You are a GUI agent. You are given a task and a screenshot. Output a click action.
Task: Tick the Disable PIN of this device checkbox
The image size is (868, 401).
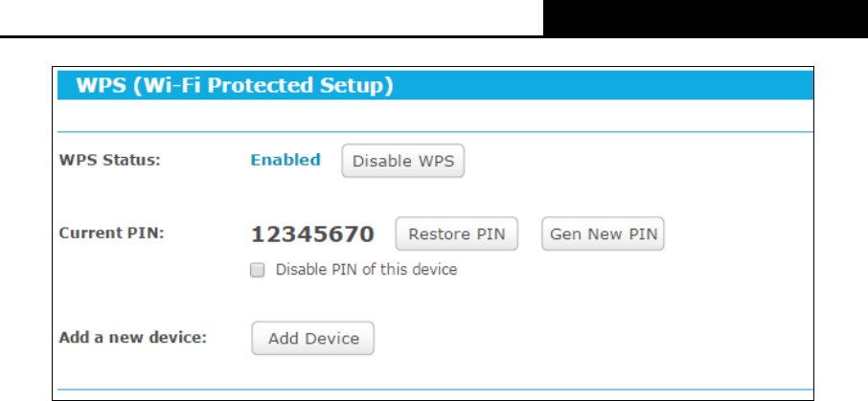click(x=258, y=270)
